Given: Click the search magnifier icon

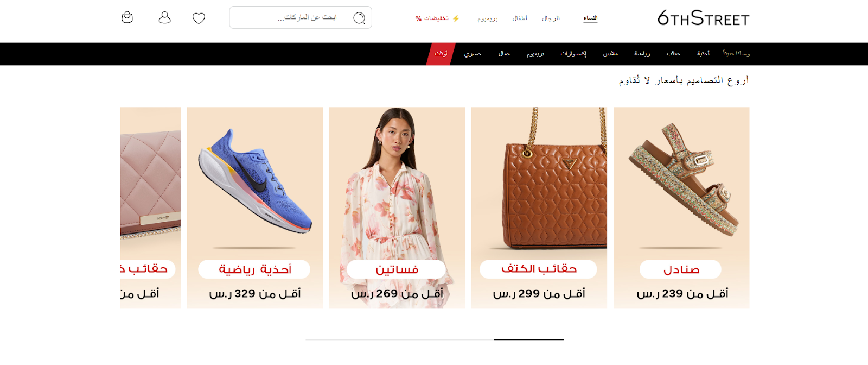Looking at the screenshot, I should coord(359,18).
